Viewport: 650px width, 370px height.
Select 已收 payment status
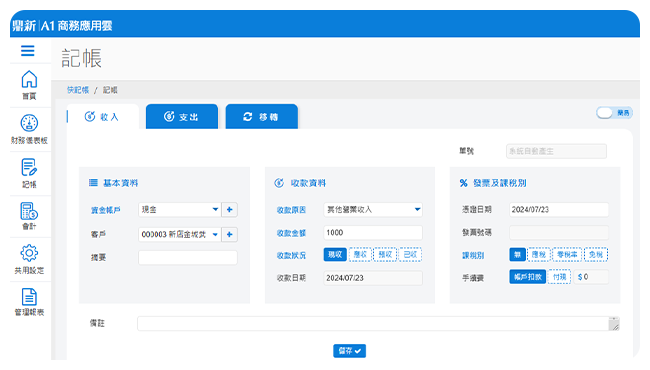(410, 254)
